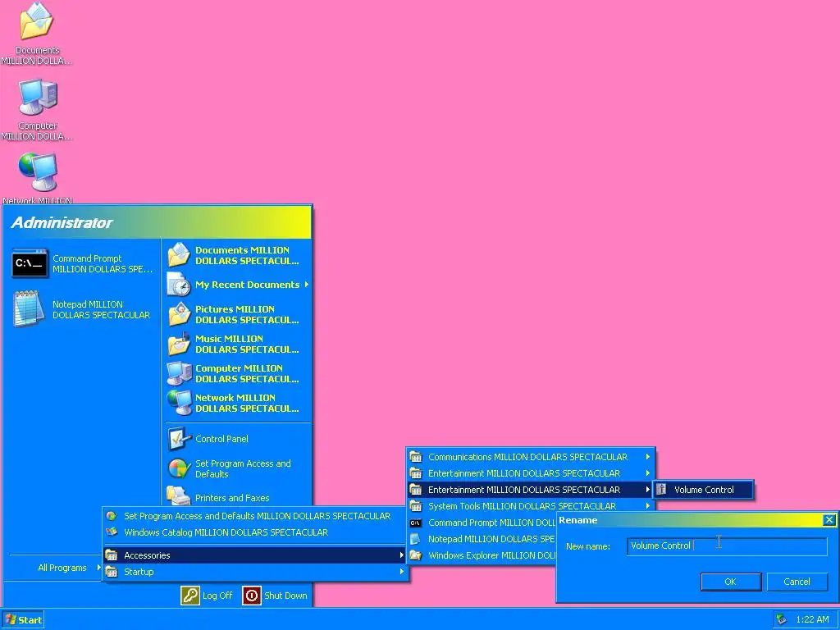Screen dimensions: 840x630
Task: Close the Rename dialog with X
Action: 829,519
